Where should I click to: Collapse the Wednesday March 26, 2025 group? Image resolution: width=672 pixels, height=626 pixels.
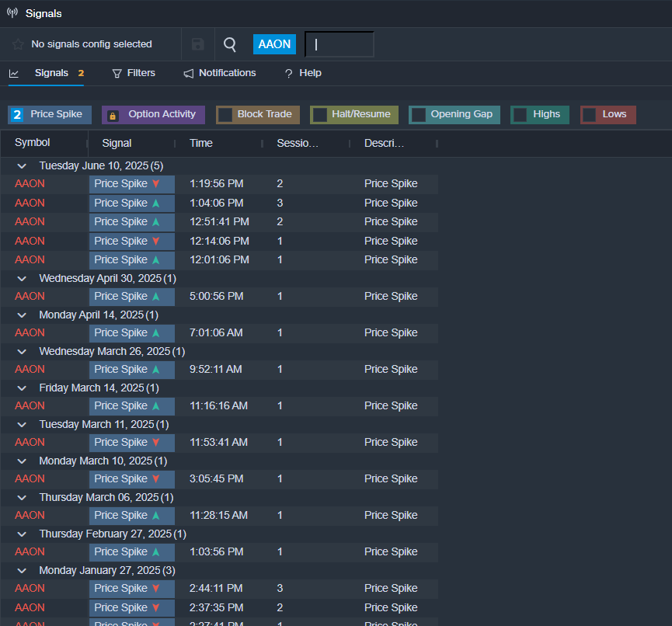point(22,351)
